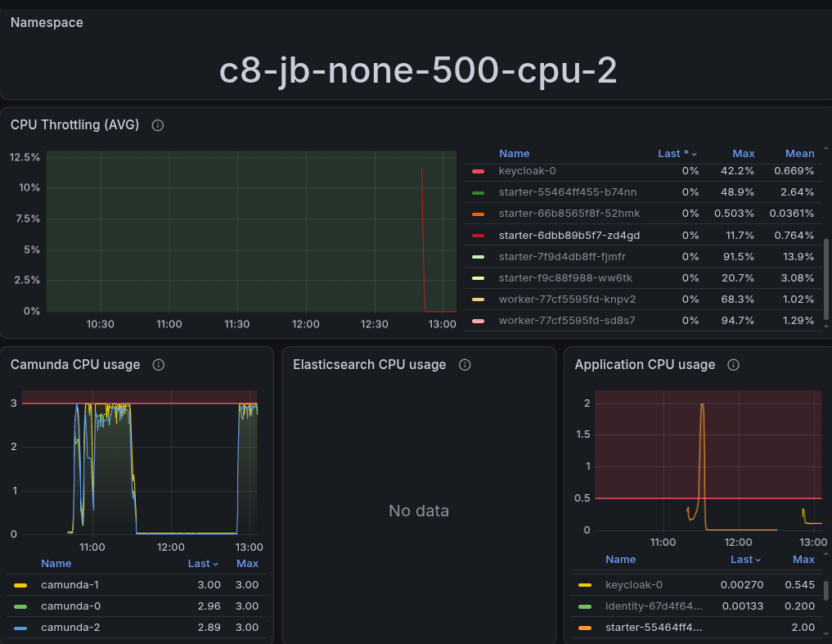
Task: Open color picker for camunda-2 swatch
Action: (20, 628)
